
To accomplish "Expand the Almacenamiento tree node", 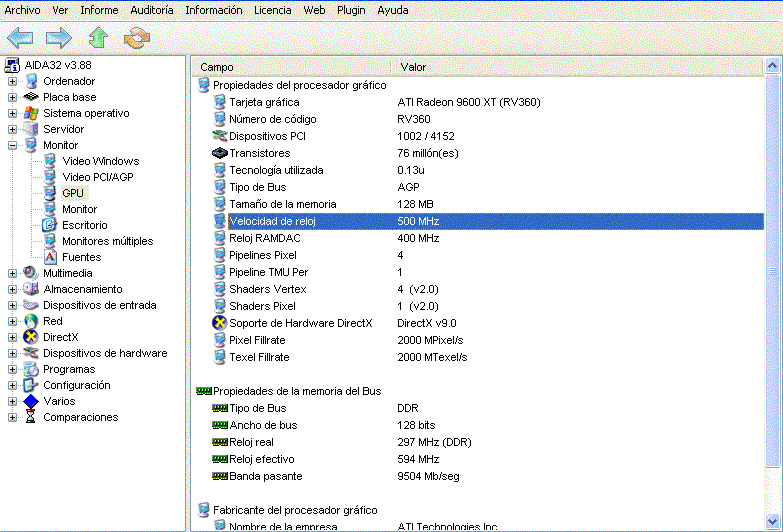I will point(12,289).
